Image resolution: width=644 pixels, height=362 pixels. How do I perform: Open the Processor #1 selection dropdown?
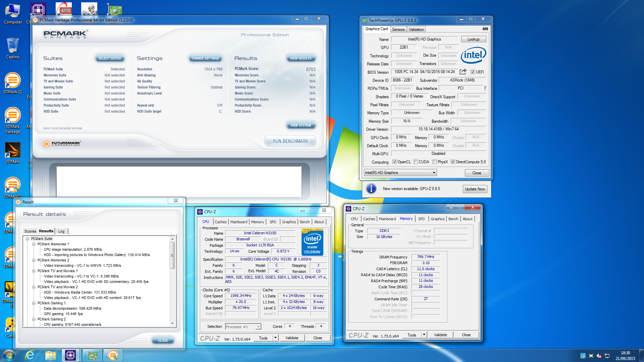pos(243,327)
